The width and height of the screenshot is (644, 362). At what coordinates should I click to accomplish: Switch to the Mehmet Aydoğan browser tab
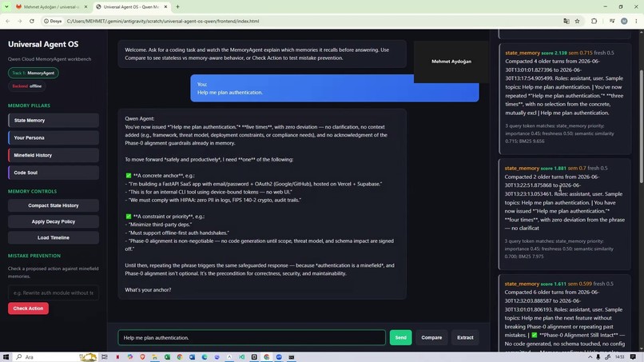[x=51, y=7]
